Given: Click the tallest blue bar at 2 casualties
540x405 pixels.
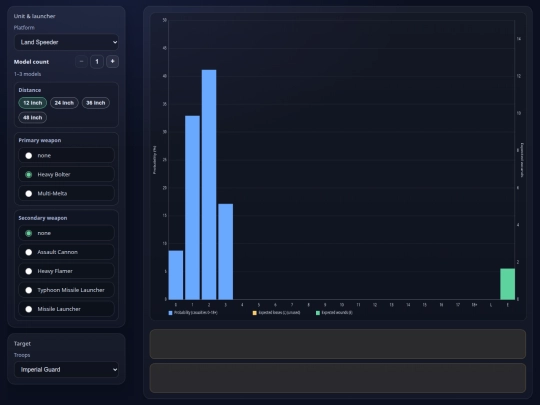Looking at the screenshot, I should point(209,185).
